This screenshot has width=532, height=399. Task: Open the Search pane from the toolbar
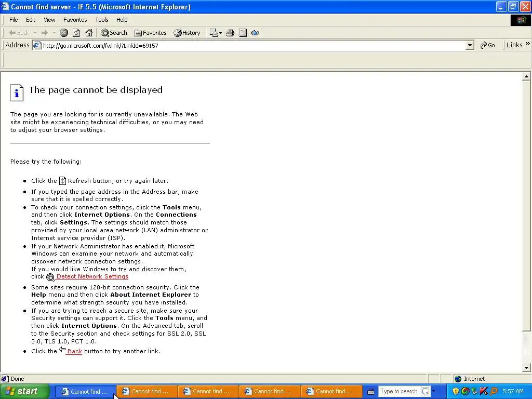tap(114, 33)
